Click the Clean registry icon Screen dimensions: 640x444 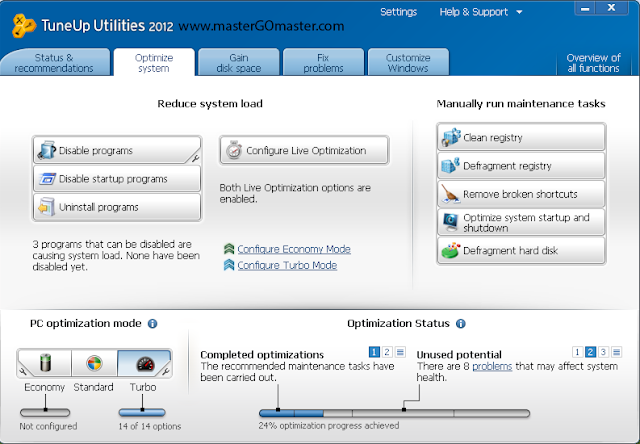[451, 137]
